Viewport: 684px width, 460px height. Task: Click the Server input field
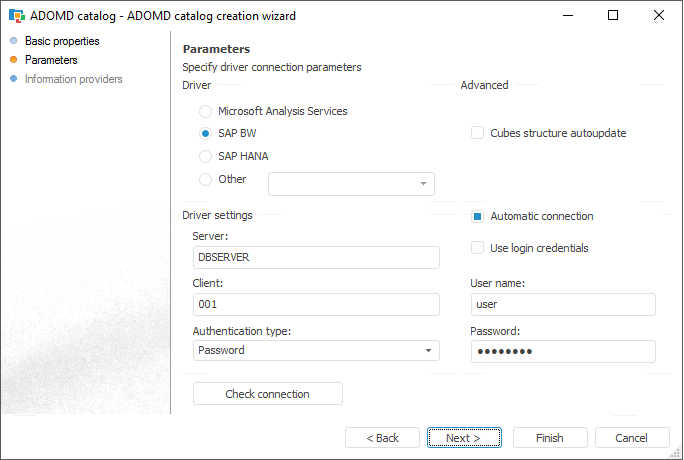click(316, 257)
